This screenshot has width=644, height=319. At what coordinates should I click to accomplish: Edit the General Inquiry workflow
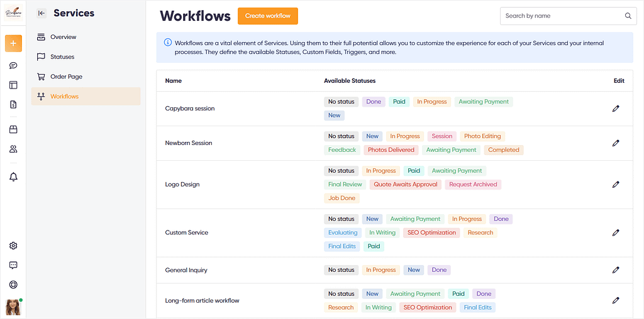(x=615, y=270)
